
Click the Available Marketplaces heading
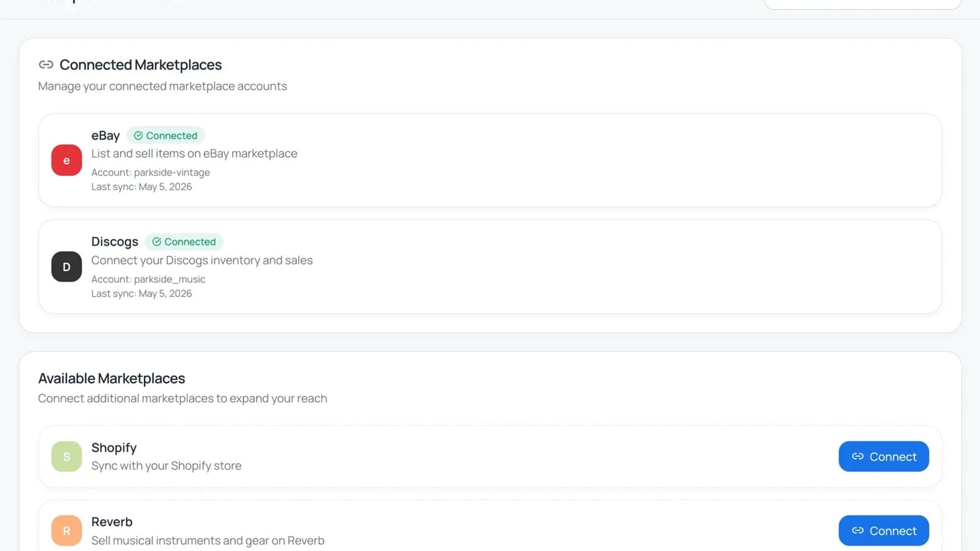111,378
